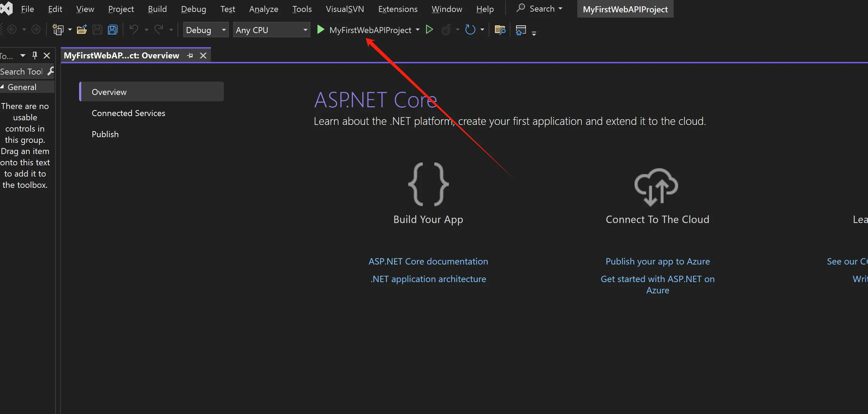The image size is (868, 414).
Task: Select Overview in the side navigation
Action: pos(152,91)
